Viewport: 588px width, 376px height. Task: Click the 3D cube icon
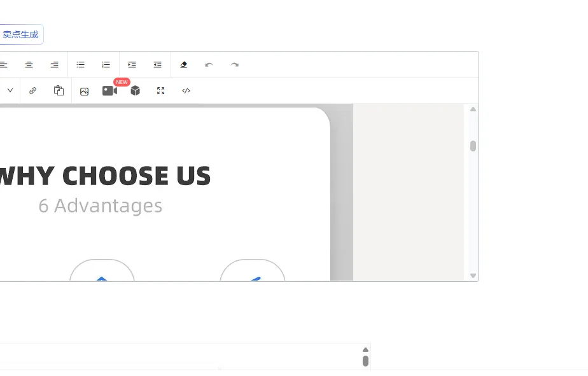tap(136, 91)
